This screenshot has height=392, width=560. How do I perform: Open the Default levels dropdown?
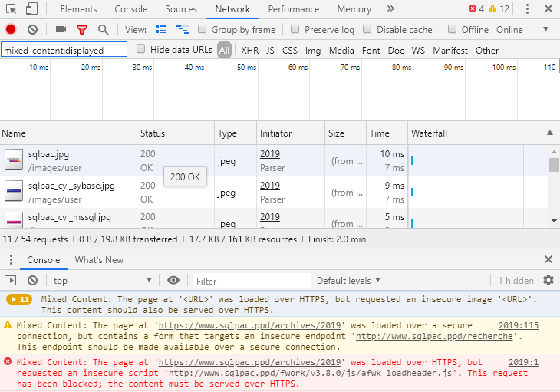[348, 281]
